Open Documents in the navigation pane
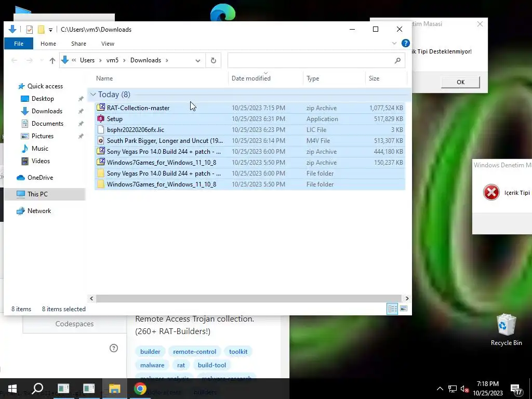This screenshot has height=399, width=532. (x=47, y=124)
